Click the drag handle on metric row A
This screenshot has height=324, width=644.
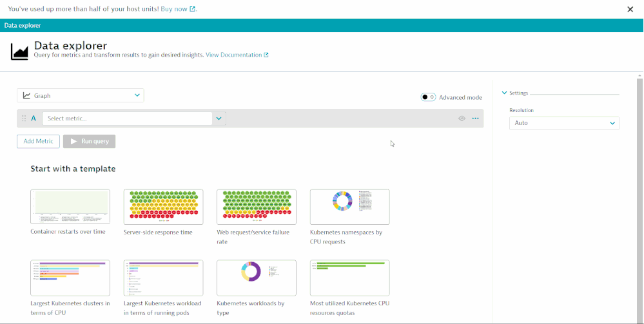coord(24,119)
